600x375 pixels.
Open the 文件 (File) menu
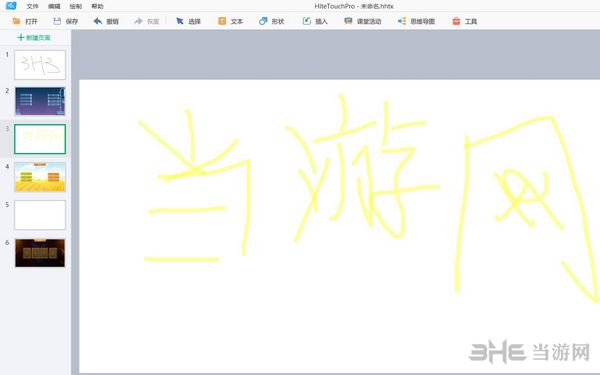coord(33,6)
